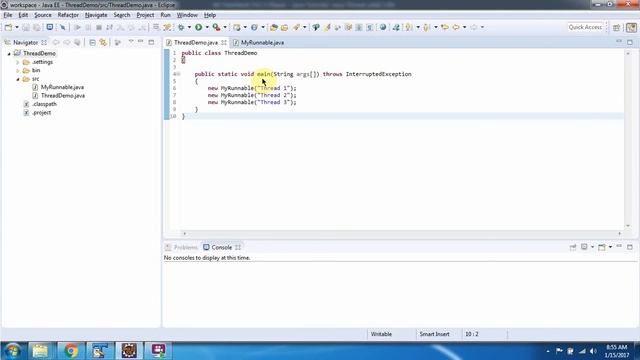Open the Windows Start menu
The height and width of the screenshot is (360, 640).
coord(13,351)
